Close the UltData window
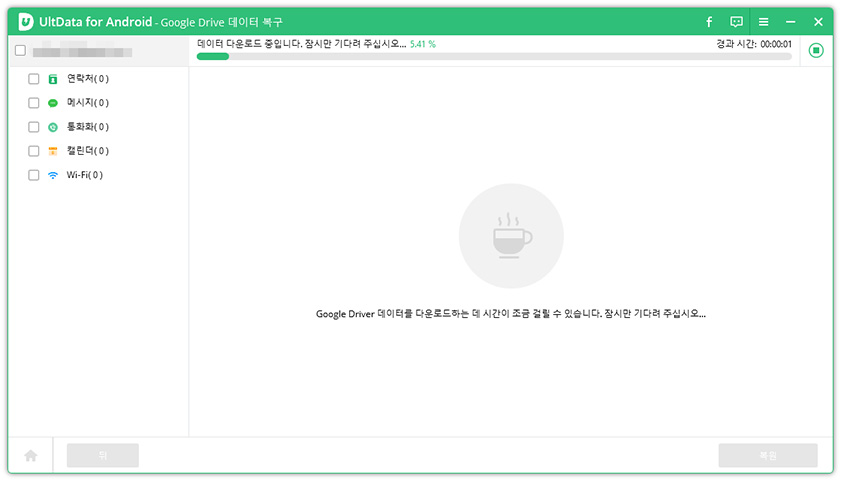Image resolution: width=841 pixels, height=481 pixels. [x=818, y=22]
